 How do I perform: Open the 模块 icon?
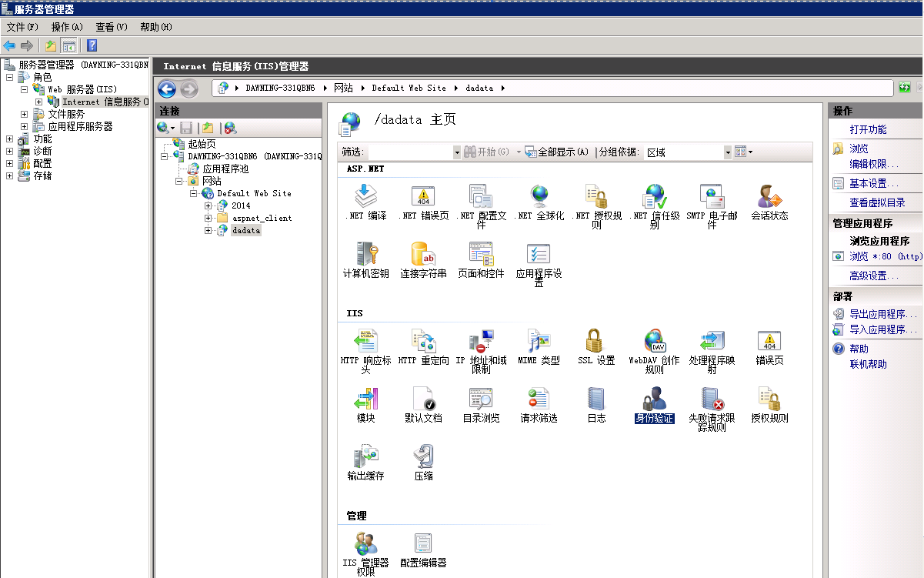(365, 405)
